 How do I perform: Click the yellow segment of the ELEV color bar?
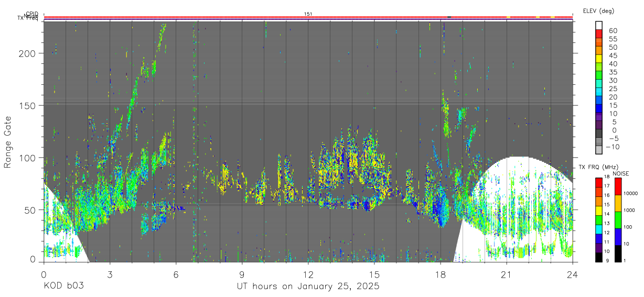tap(599, 60)
